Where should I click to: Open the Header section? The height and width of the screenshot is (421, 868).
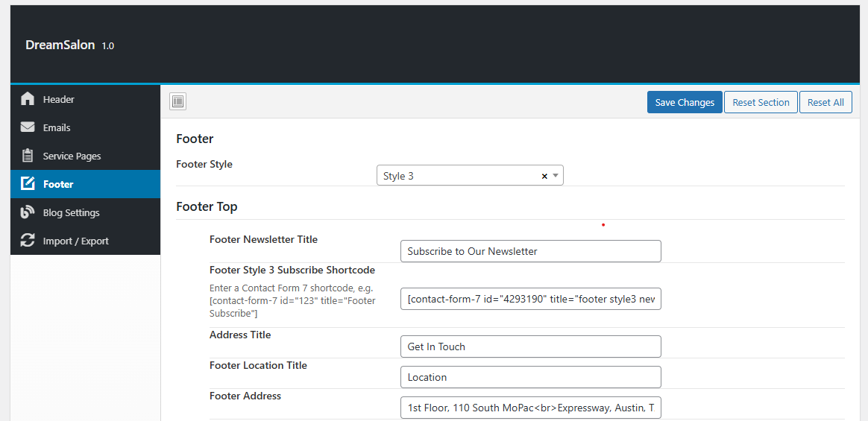(85, 100)
